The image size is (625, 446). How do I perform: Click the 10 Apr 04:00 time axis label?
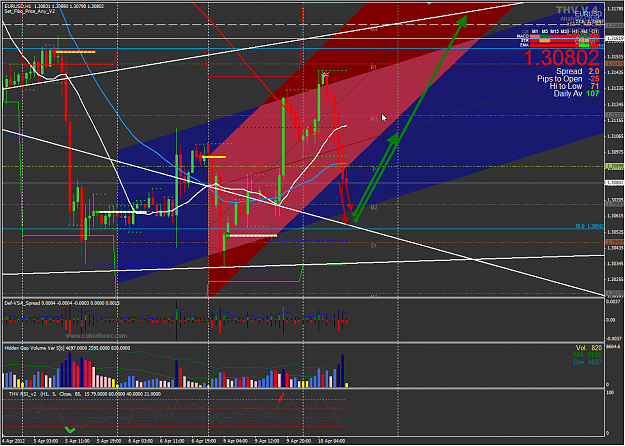(330, 441)
